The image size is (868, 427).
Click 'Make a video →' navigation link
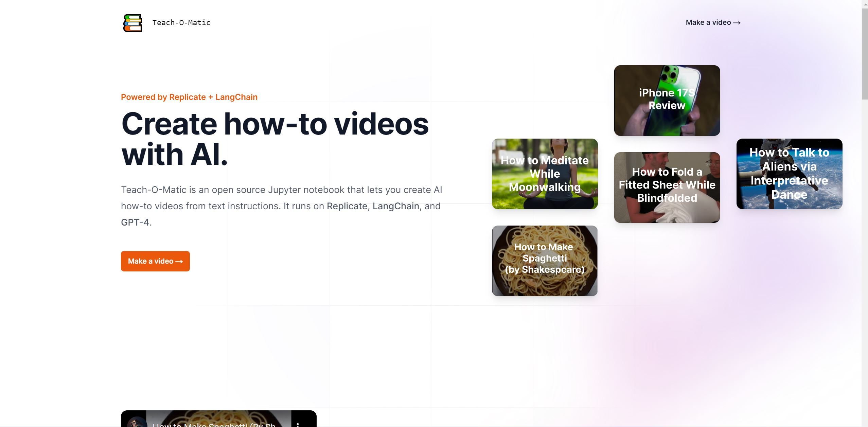point(713,22)
